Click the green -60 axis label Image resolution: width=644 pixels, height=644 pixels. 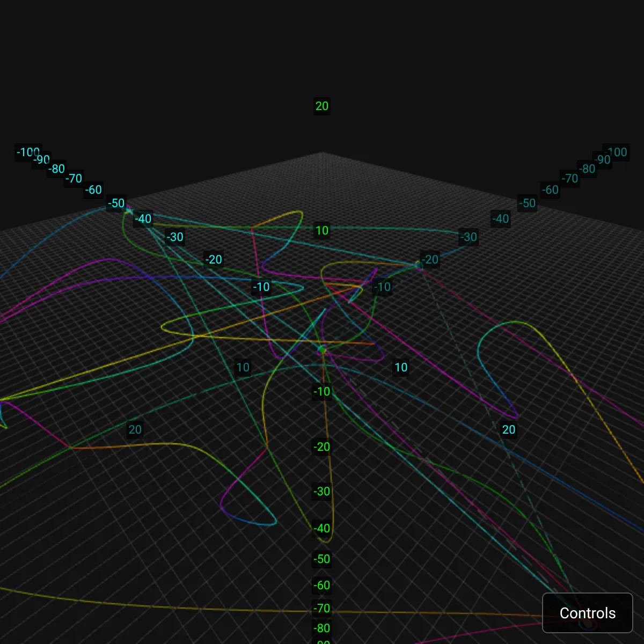(x=322, y=586)
